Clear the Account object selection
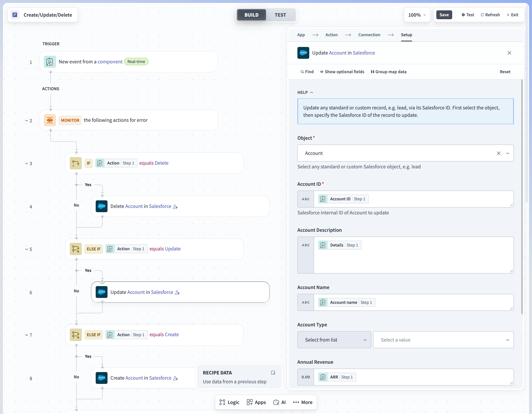 tap(499, 153)
